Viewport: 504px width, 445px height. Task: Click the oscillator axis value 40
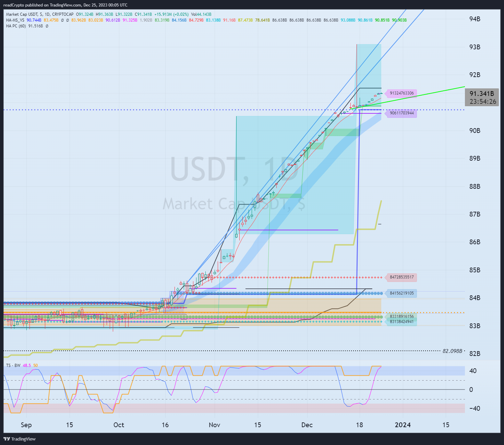click(473, 371)
